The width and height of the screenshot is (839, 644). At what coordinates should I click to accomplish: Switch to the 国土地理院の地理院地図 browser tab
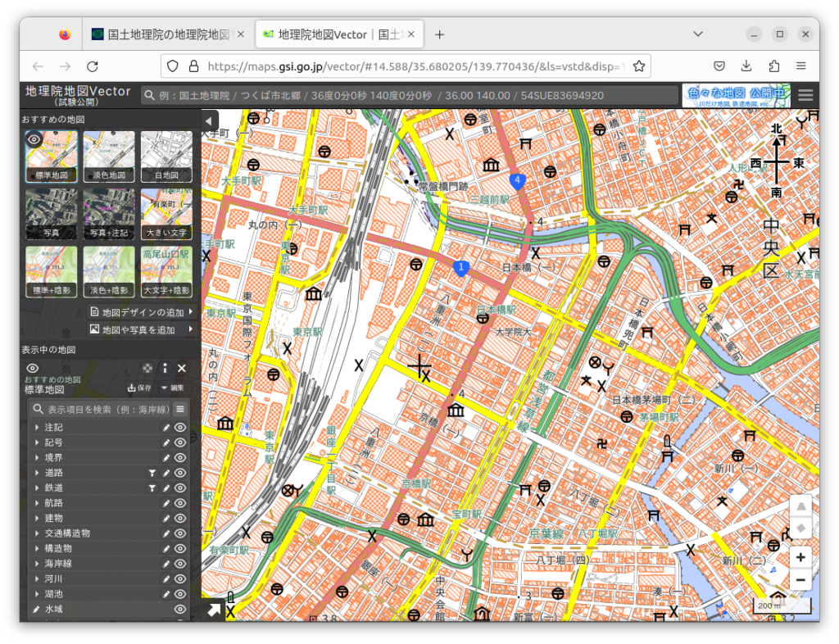pyautogui.click(x=168, y=34)
